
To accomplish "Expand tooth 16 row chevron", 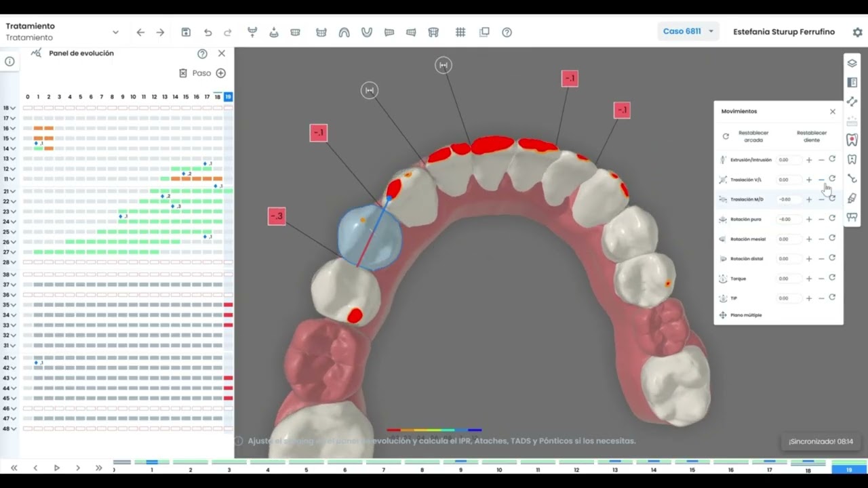I will pyautogui.click(x=13, y=128).
